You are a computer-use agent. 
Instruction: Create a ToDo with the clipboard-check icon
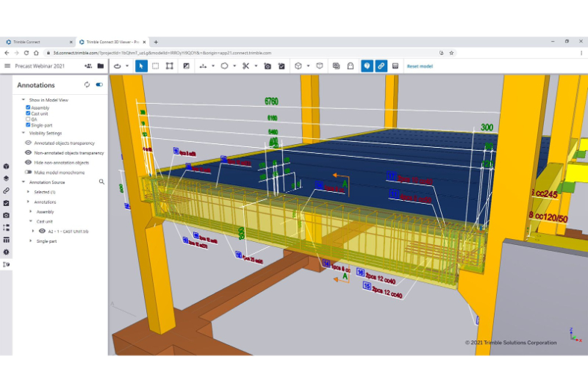pyautogui.click(x=281, y=66)
